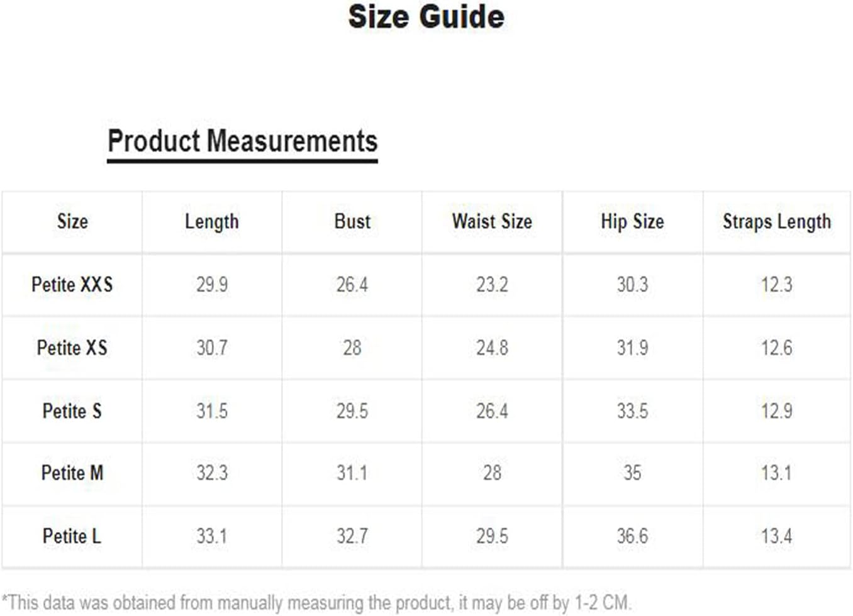Screen dimensions: 853x616
Task: Click Petite XXS length value 29.9
Action: tap(212, 285)
